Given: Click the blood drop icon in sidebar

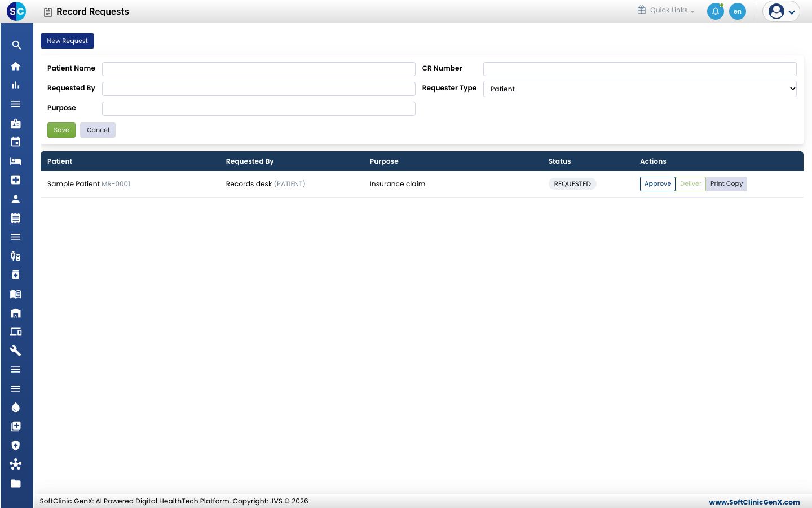Looking at the screenshot, I should pos(16,408).
